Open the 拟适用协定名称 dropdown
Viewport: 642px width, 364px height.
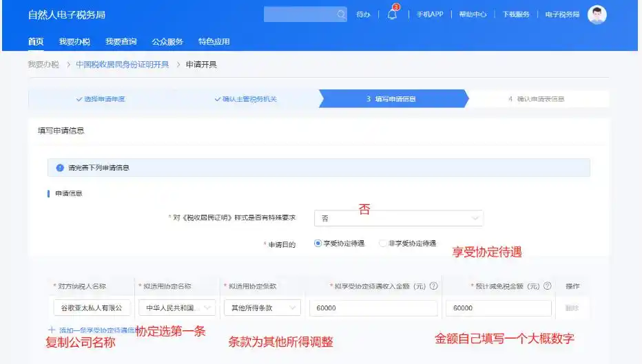click(177, 308)
